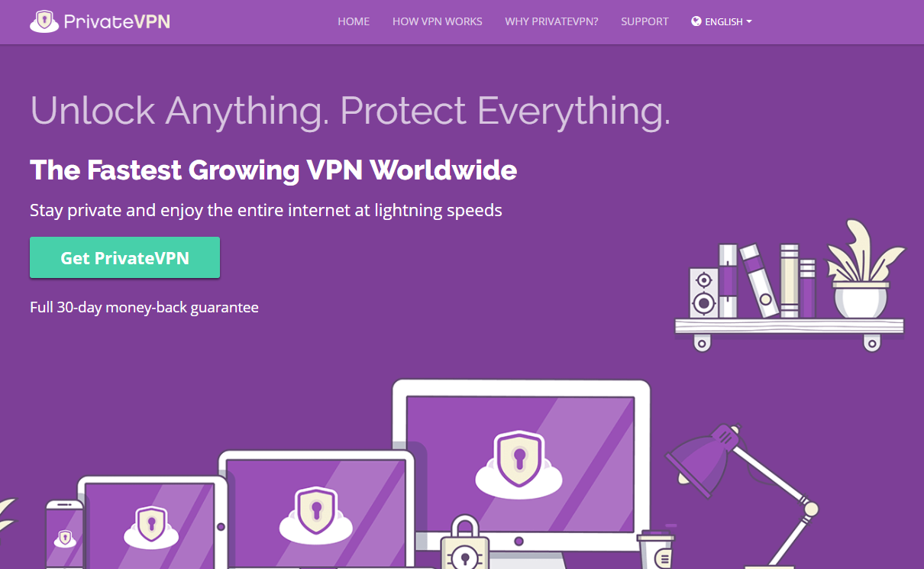Screen dimensions: 924x569
Task: Click the shield icon on the smartphone
Action: pyautogui.click(x=65, y=538)
